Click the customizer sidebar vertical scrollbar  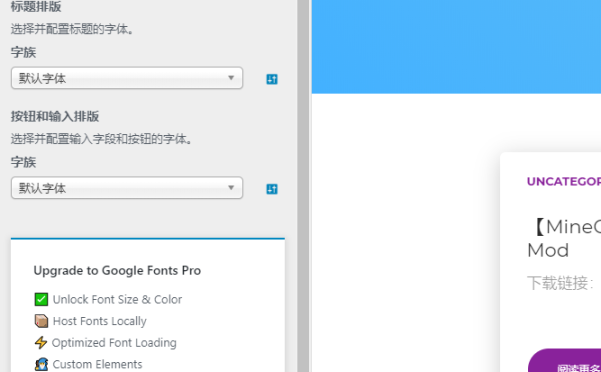(x=303, y=186)
